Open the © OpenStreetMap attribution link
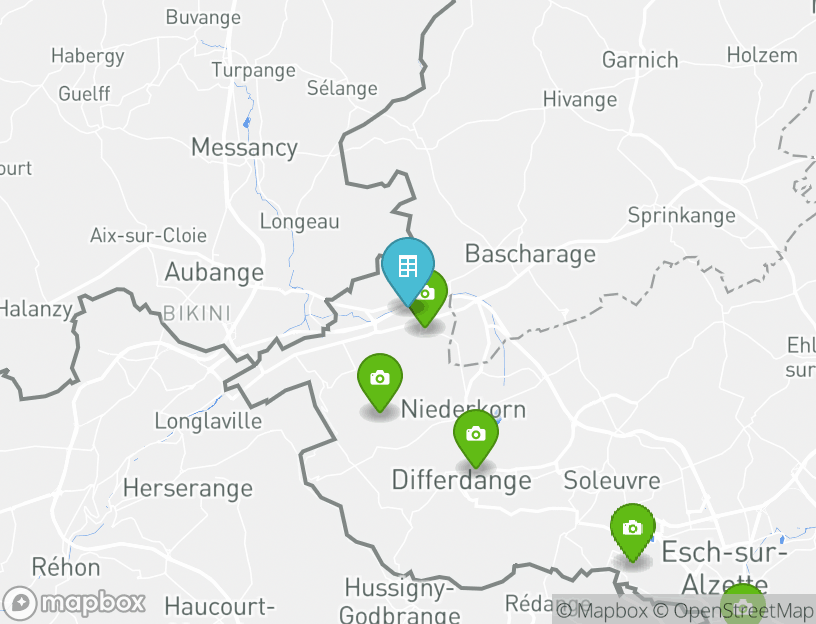 (x=733, y=610)
